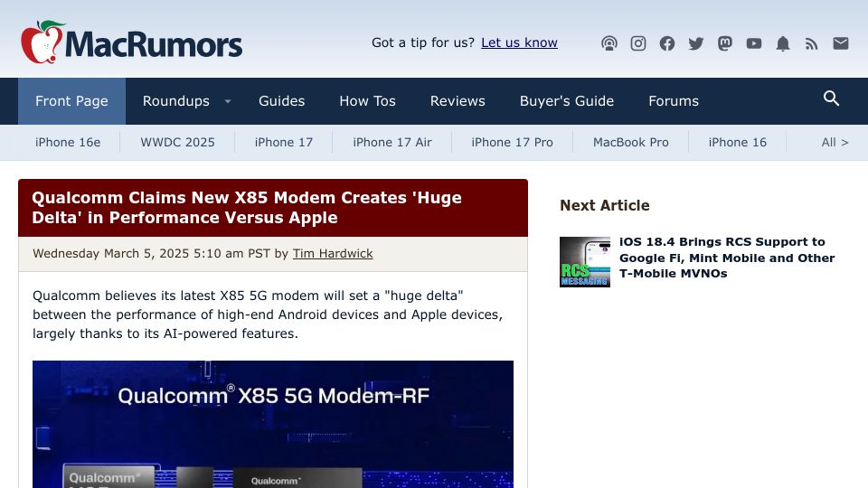Open the iPhone 17 Air roundup link
Viewport: 868px width, 488px height.
tap(392, 142)
